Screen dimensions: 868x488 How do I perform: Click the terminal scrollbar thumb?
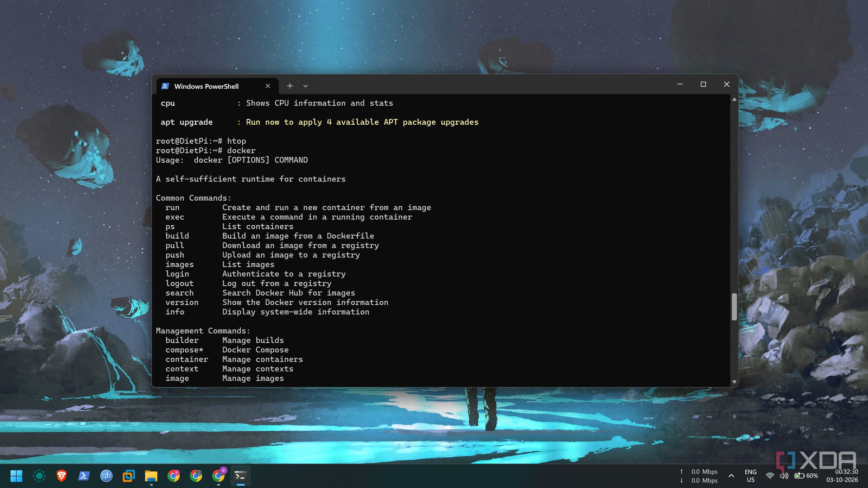[734, 307]
